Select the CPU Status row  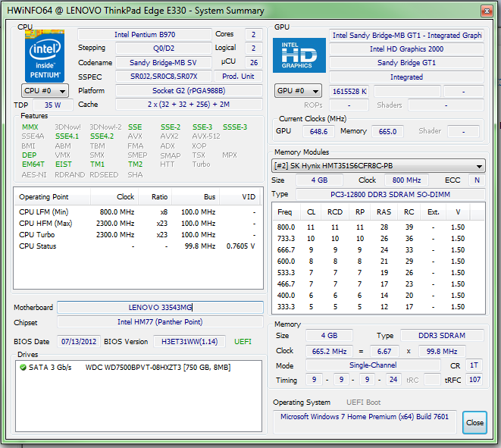(138, 246)
